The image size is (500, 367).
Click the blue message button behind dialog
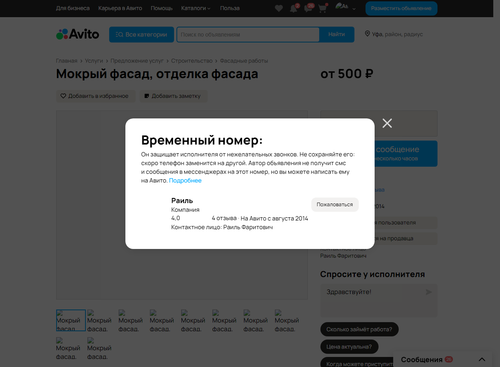point(406,154)
